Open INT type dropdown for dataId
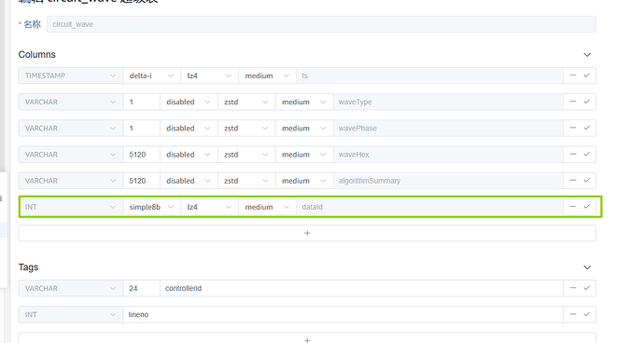This screenshot has width=644, height=343. [71, 207]
